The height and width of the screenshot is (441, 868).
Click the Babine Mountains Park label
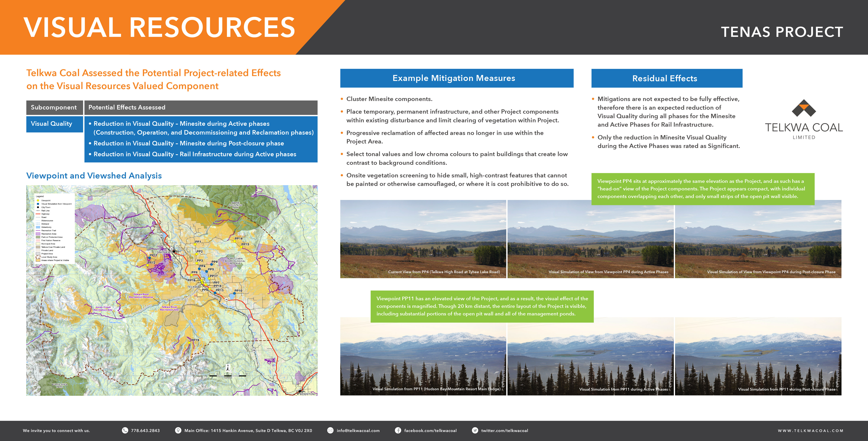tap(235, 205)
